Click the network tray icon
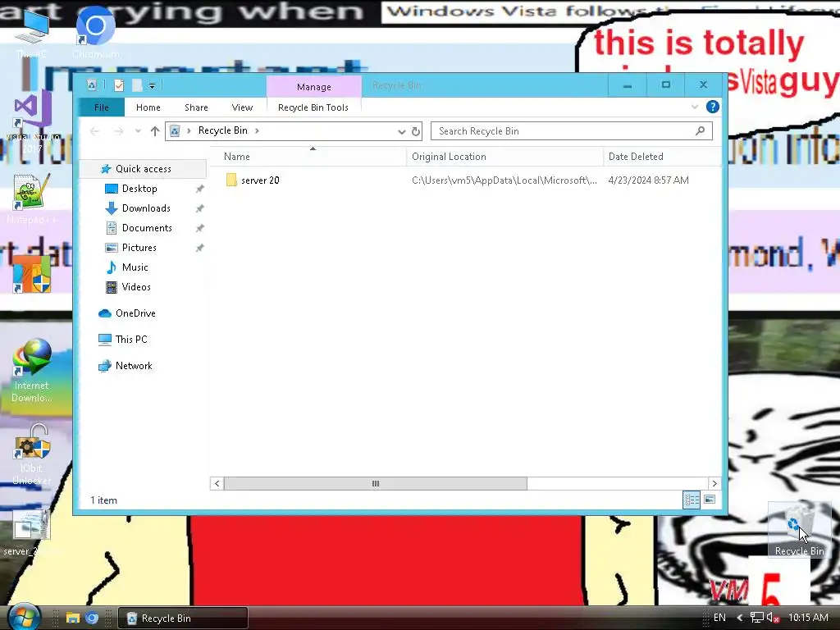The image size is (840, 630). (x=756, y=618)
